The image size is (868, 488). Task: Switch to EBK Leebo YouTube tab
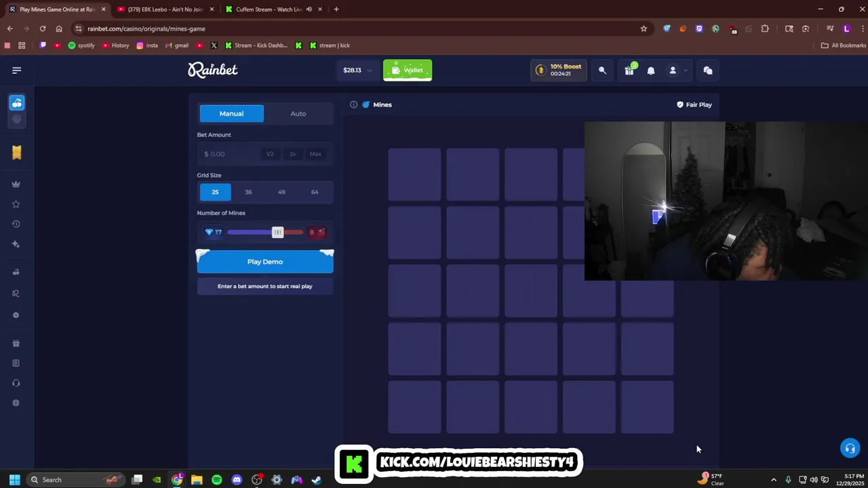pos(165,9)
